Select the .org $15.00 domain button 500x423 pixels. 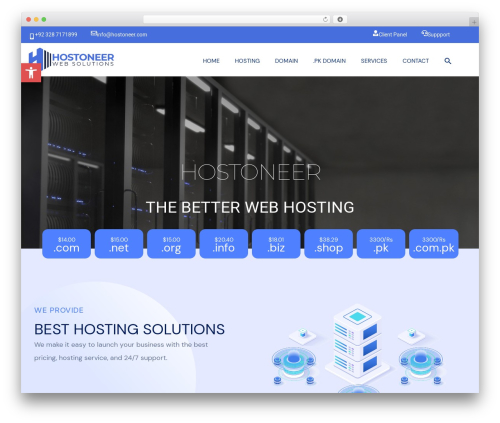[x=171, y=244]
